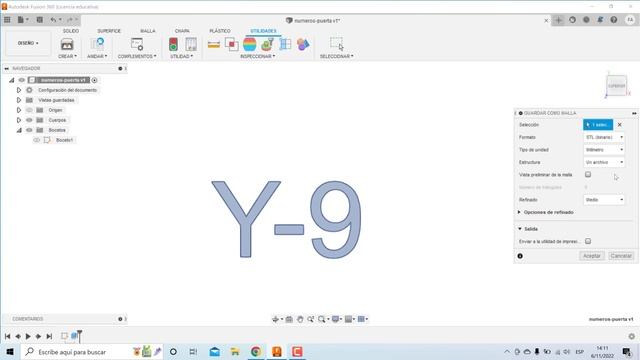The height and width of the screenshot is (360, 640).
Task: Click the Añadir toolbar icon
Action: (x=97, y=44)
